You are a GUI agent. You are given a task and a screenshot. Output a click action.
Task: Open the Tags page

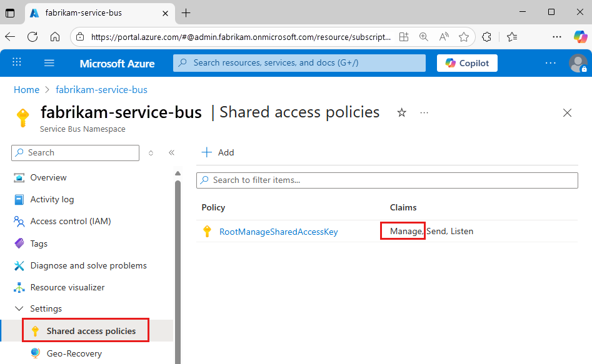(39, 243)
